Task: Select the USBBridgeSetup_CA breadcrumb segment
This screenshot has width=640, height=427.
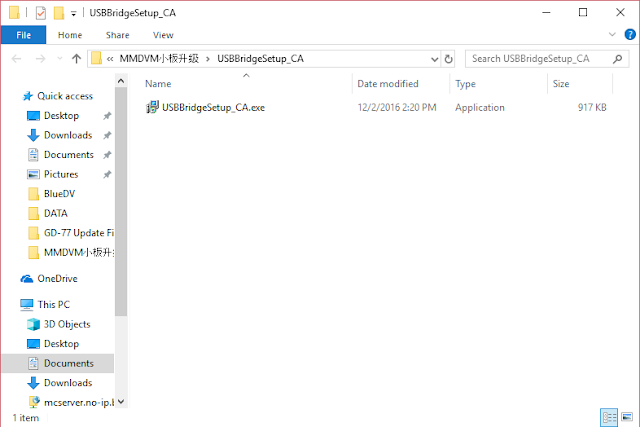Action: pos(260,59)
